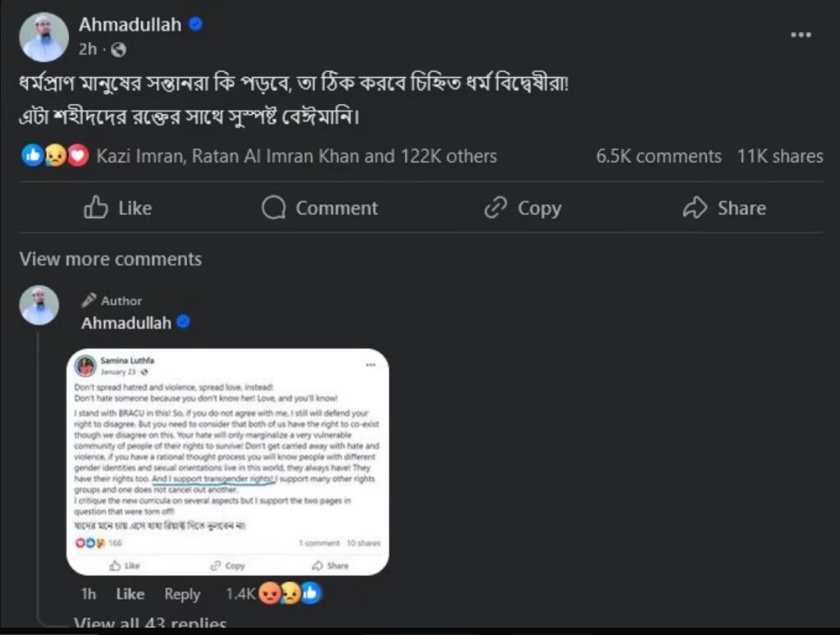
Task: Like the comment with the screenshot
Action: coord(130,594)
